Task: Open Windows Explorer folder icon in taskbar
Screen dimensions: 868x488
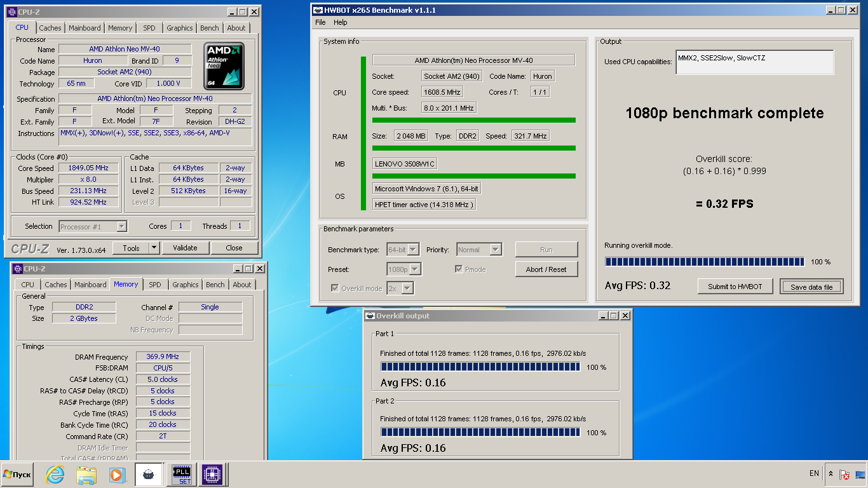Action: tap(86, 474)
